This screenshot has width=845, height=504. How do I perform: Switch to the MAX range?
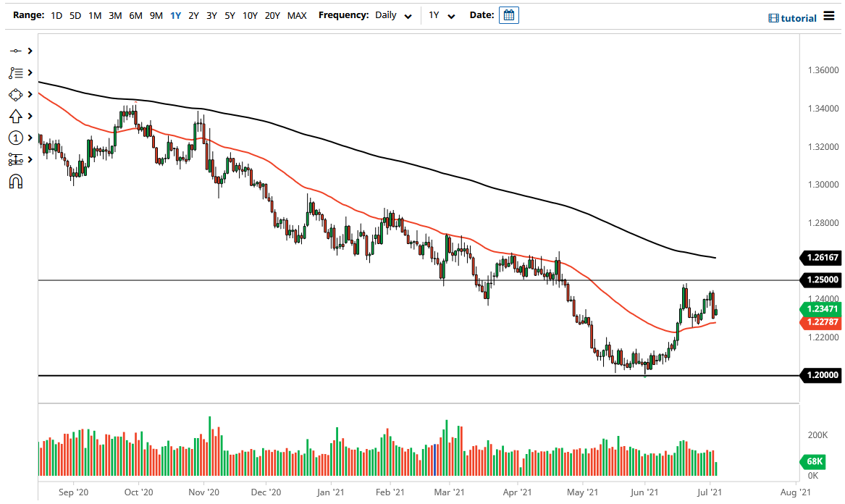click(x=297, y=14)
